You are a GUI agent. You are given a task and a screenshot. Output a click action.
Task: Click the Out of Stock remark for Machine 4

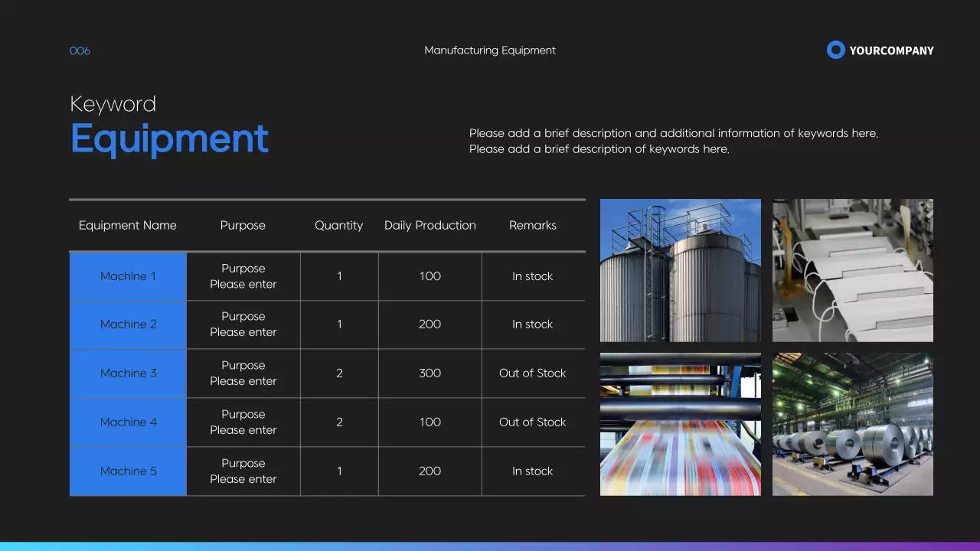click(533, 422)
